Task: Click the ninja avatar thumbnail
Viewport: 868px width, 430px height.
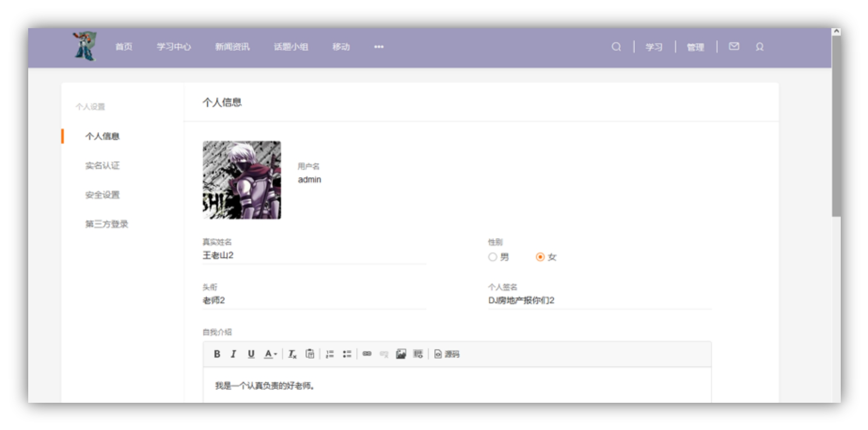Action: point(242,180)
